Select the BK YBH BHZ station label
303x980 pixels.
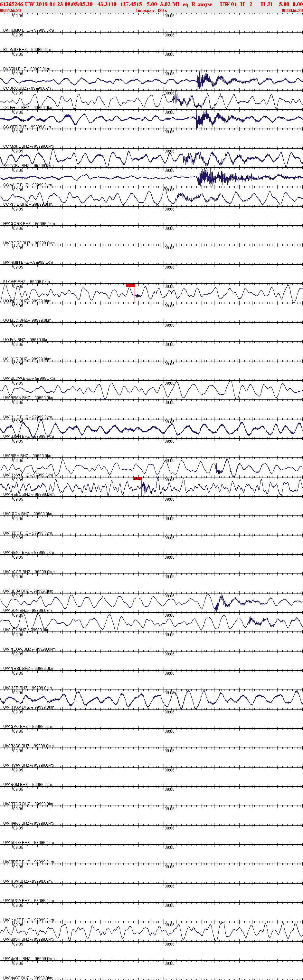(x=27, y=69)
